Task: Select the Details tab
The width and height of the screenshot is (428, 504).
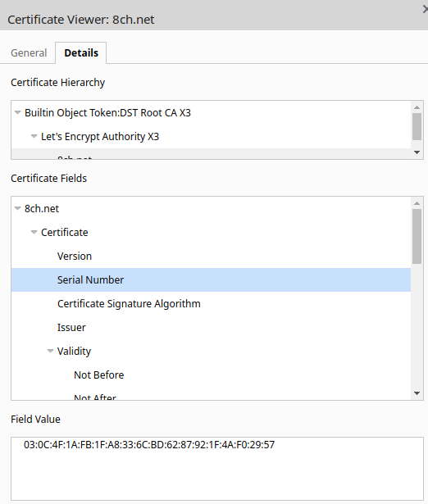Action: click(x=81, y=52)
